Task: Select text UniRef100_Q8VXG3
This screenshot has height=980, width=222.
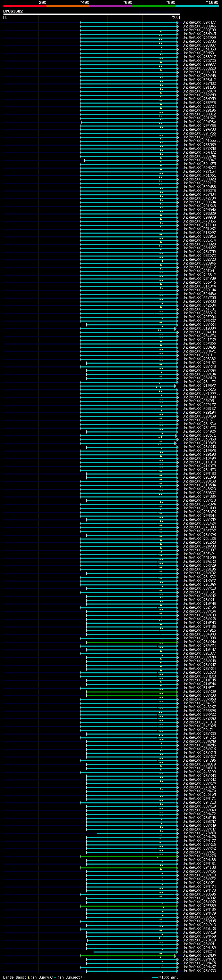Action: pos(199,971)
